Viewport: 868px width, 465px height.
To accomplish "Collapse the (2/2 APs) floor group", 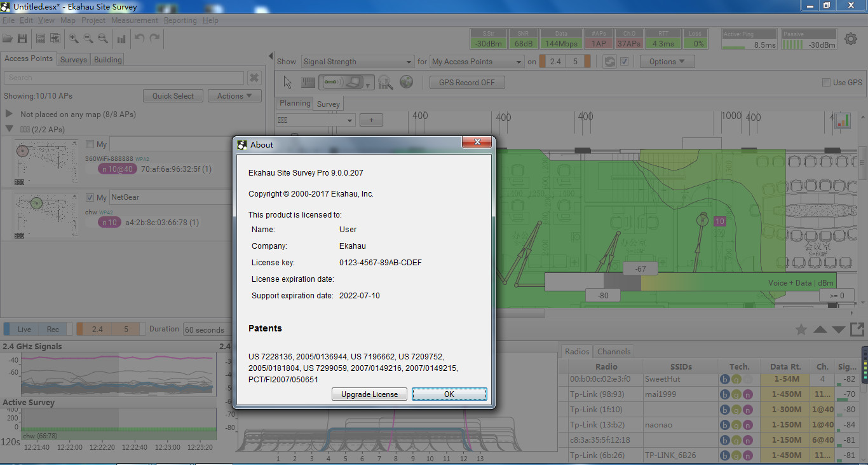I will point(9,128).
